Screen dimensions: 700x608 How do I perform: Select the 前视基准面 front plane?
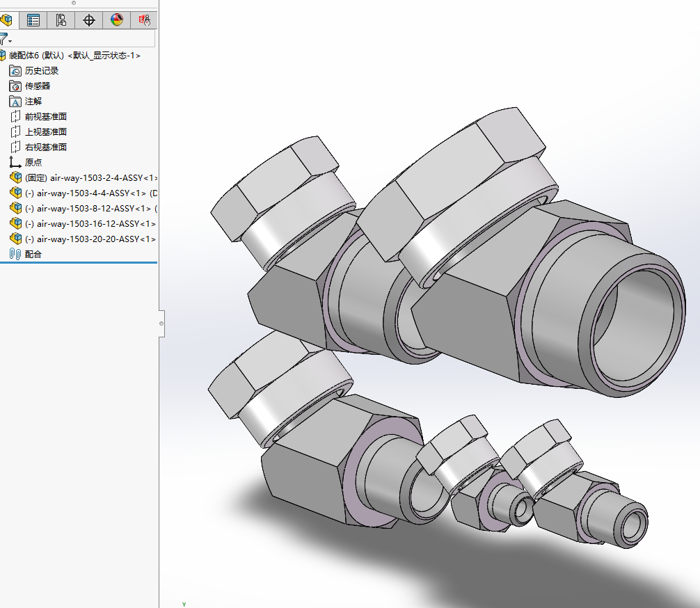(x=46, y=116)
